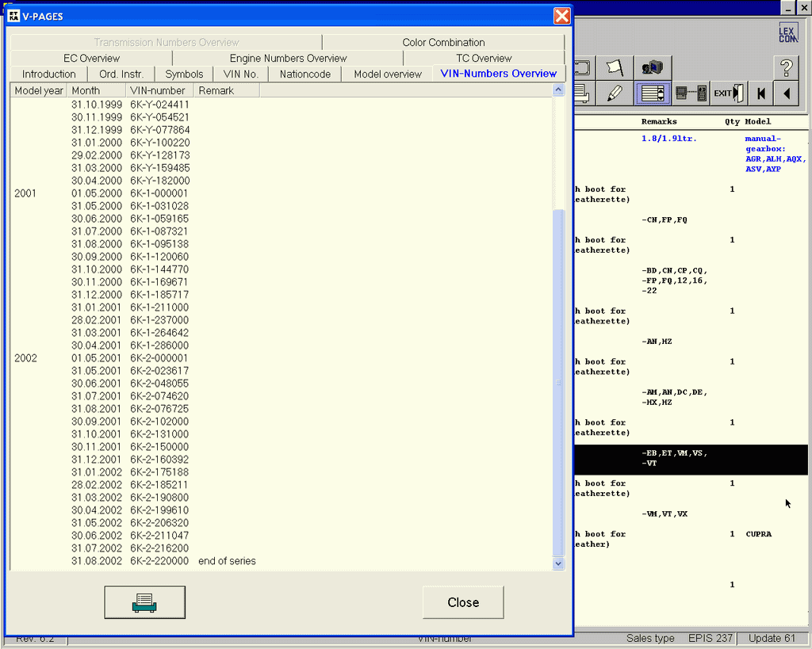Click the EXIT door toolbar button
This screenshot has width=812, height=649.
click(729, 94)
